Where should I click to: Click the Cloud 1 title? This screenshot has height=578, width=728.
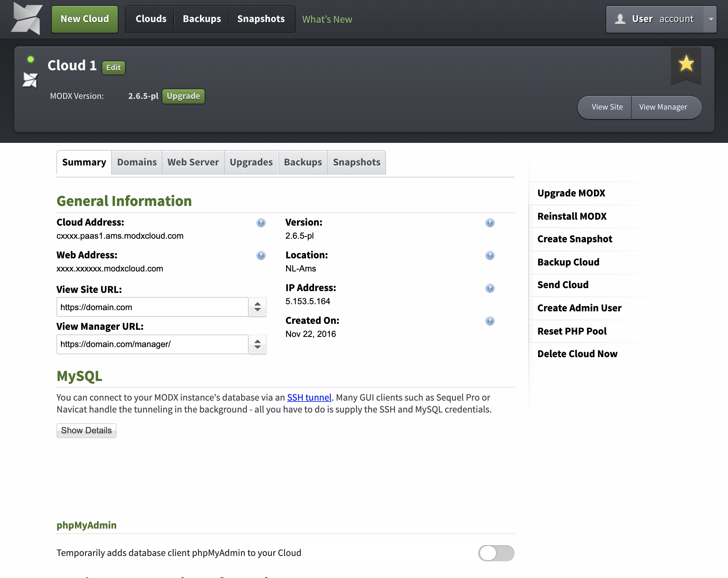72,65
